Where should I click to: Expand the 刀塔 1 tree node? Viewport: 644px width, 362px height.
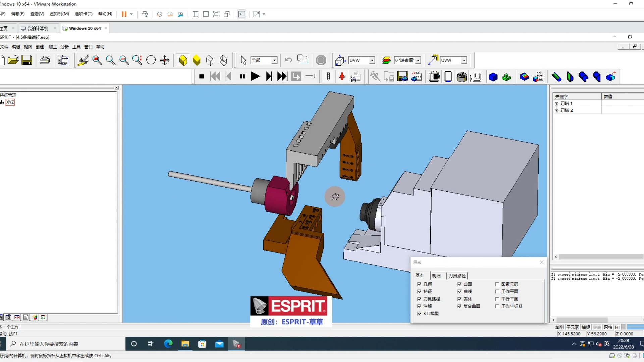[556, 104]
